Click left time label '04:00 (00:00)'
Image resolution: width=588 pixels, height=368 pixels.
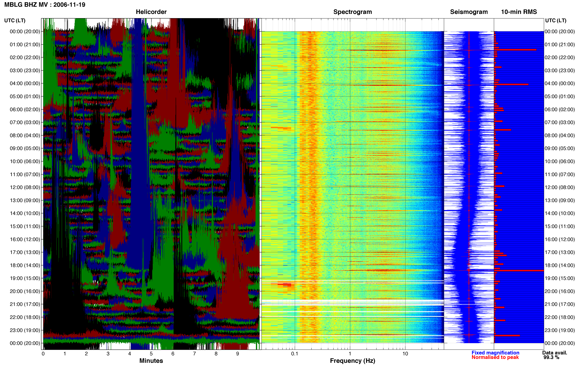25,83
